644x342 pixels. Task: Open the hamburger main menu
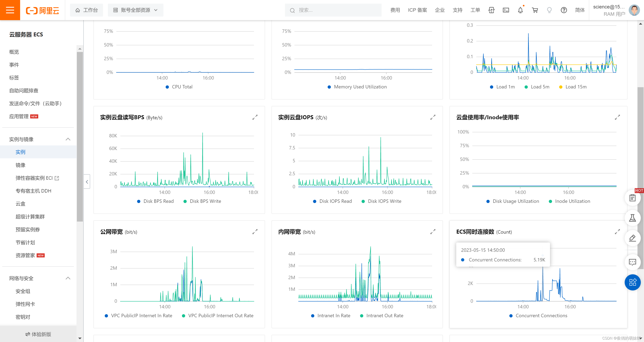(10, 10)
